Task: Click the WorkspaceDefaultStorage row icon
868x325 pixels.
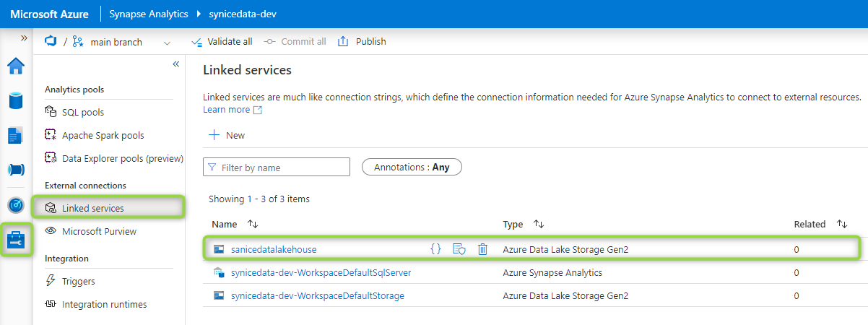Action: click(x=219, y=295)
